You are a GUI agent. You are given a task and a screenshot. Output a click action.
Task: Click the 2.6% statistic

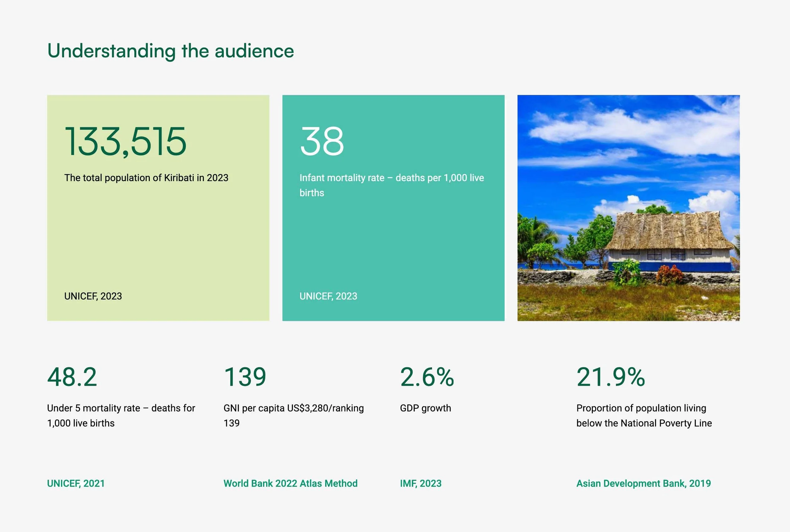click(x=427, y=377)
